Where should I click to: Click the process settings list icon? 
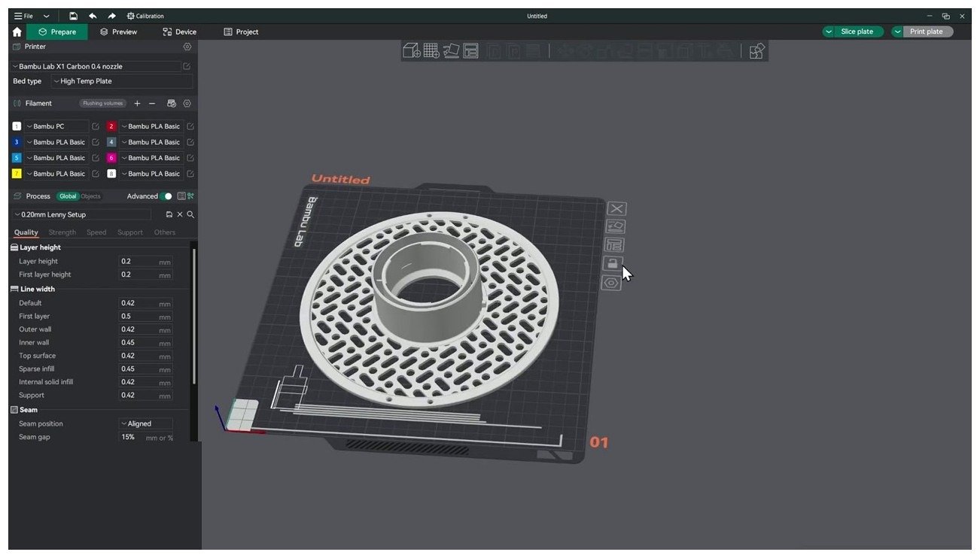tap(181, 196)
